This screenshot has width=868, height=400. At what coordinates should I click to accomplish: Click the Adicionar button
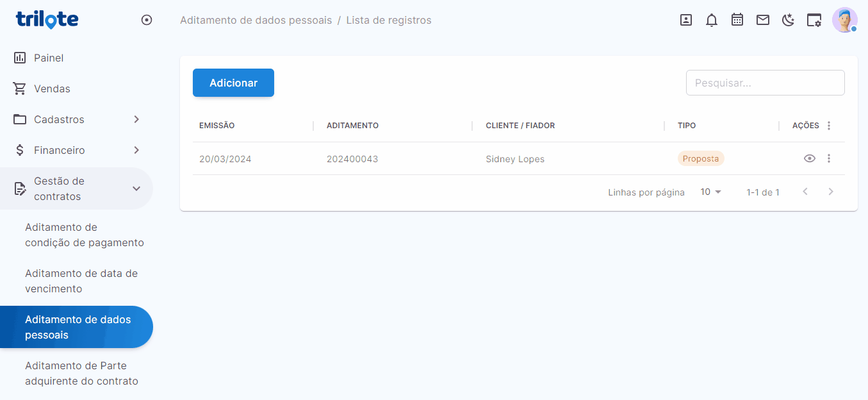click(x=233, y=83)
